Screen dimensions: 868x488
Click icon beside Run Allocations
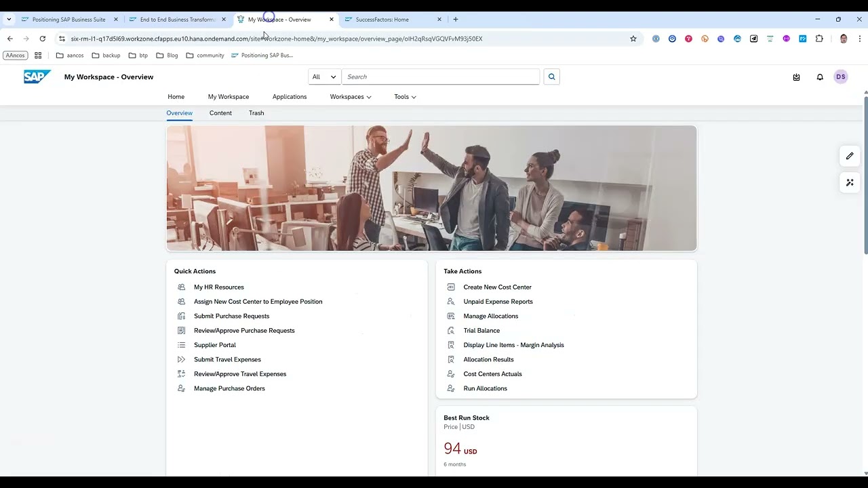pos(451,388)
